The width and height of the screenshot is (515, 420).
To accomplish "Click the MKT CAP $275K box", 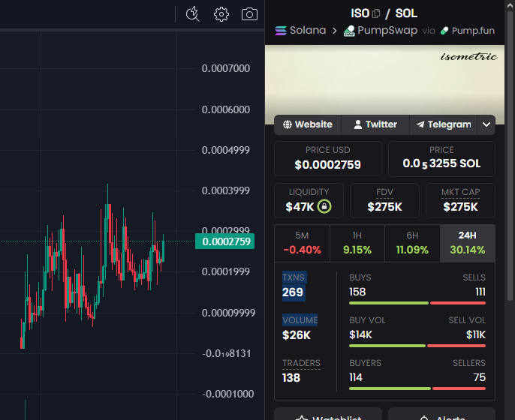I will click(460, 200).
